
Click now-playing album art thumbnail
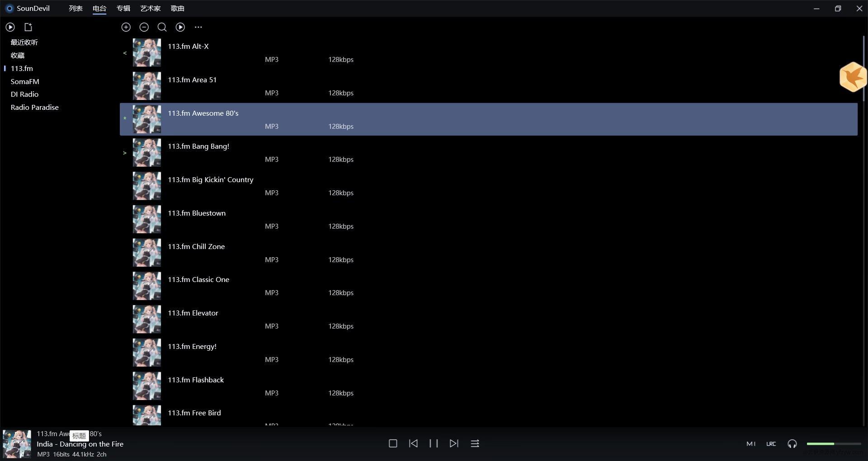[x=17, y=444]
